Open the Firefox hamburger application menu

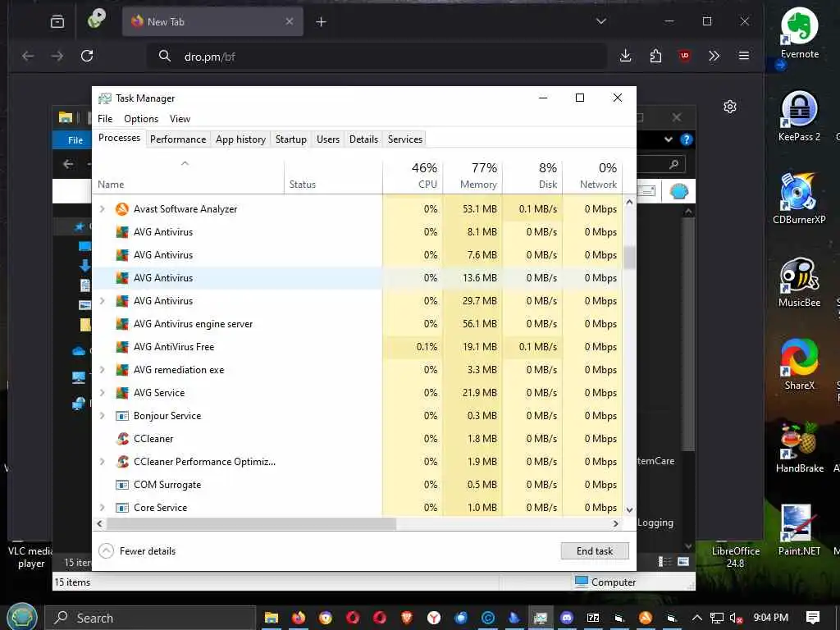point(743,56)
